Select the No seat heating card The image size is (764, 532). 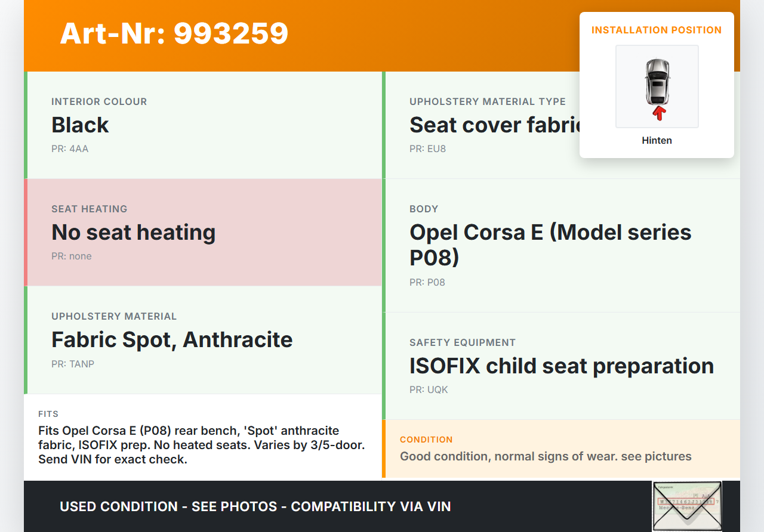pos(203,233)
